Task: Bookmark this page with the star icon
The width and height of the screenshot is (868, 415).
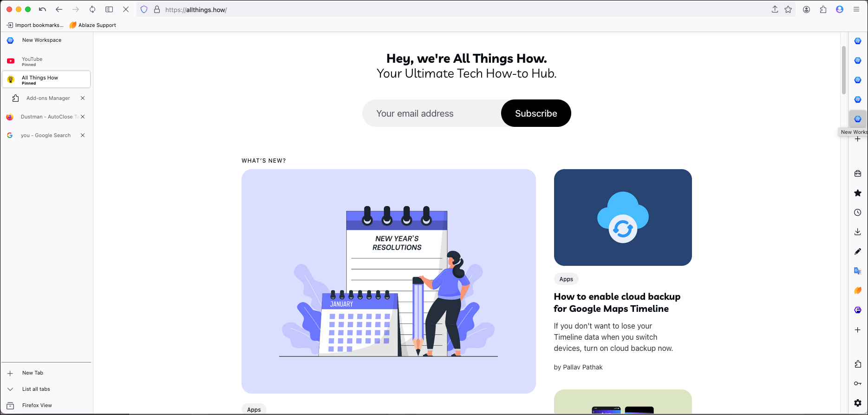Action: coord(788,9)
